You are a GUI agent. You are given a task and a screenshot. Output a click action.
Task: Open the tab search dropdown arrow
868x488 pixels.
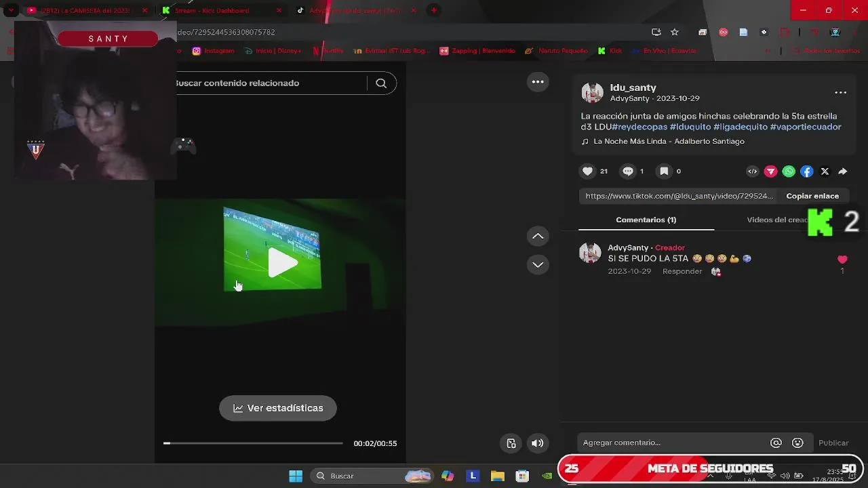coord(11,10)
